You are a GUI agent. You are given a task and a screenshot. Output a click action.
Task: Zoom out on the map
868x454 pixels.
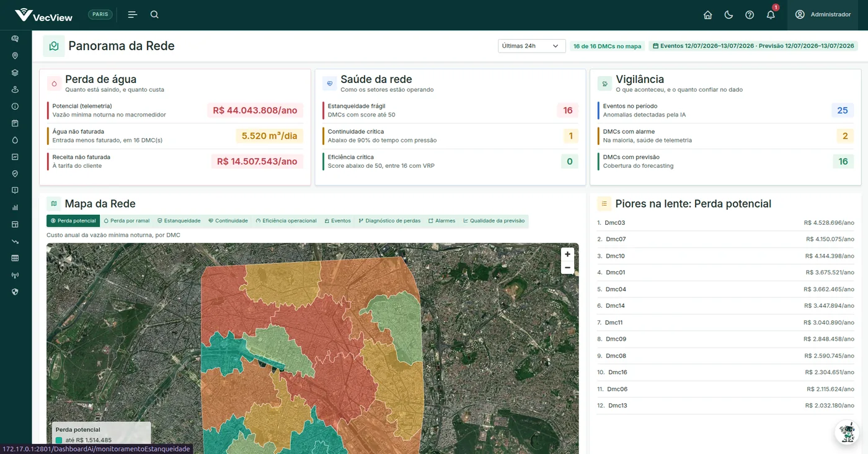[x=567, y=268]
